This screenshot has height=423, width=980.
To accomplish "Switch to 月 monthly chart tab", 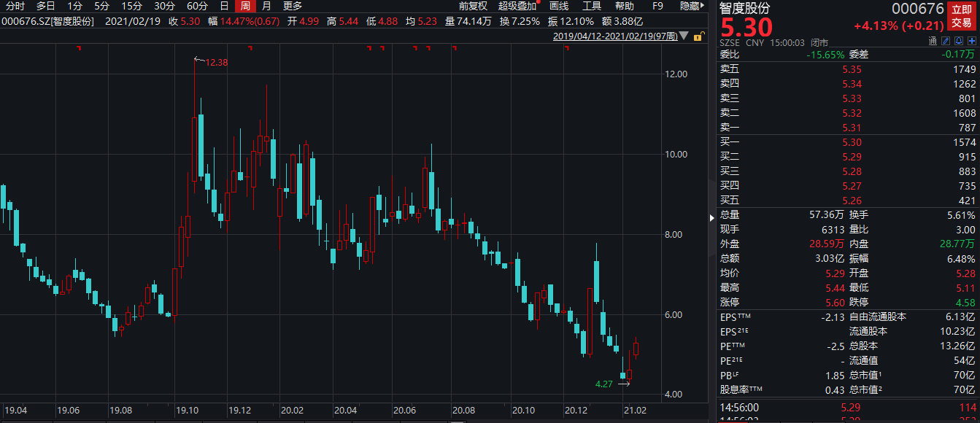I will [266, 6].
